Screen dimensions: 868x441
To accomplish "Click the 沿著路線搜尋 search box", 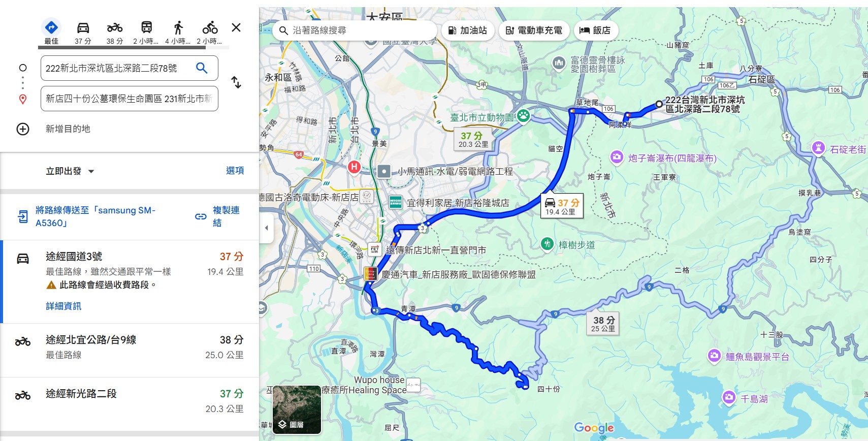I will 355,30.
